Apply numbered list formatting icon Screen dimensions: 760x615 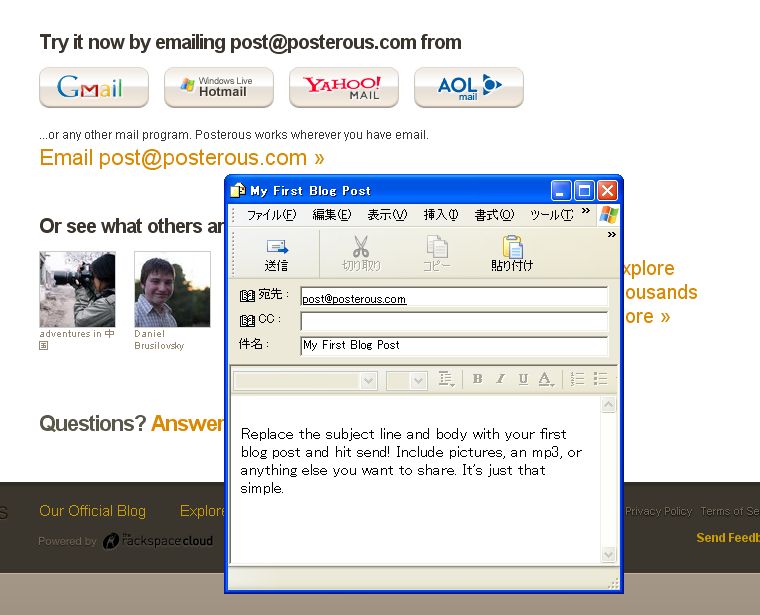pyautogui.click(x=577, y=378)
